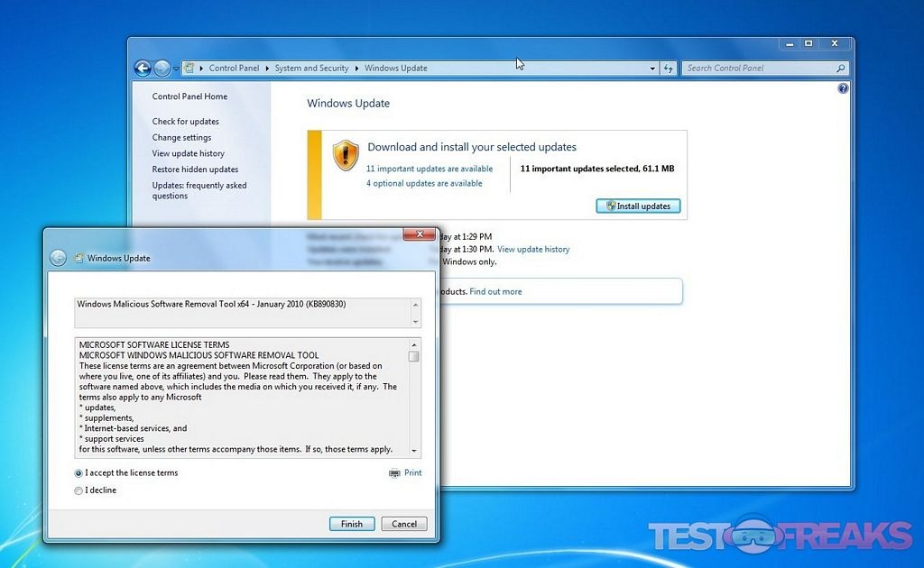Click Check for updates in sidebar
The width and height of the screenshot is (924, 568).
[x=186, y=121]
